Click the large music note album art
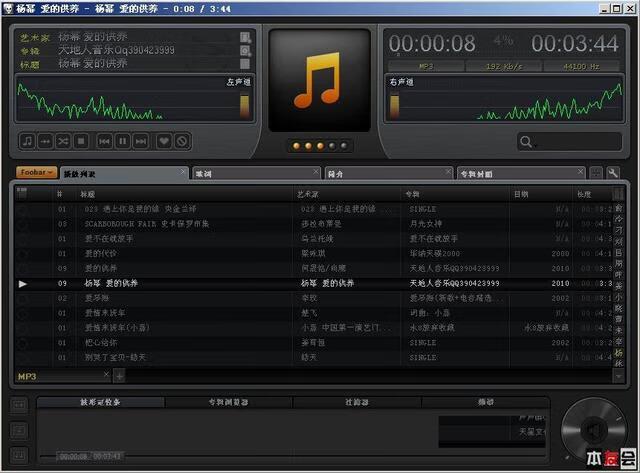640x473 pixels. (319, 81)
